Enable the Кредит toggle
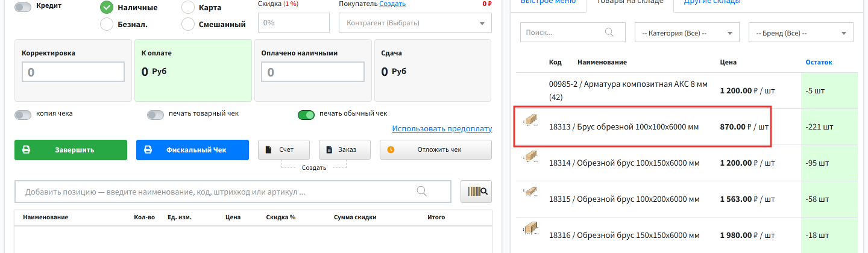 coord(23,7)
